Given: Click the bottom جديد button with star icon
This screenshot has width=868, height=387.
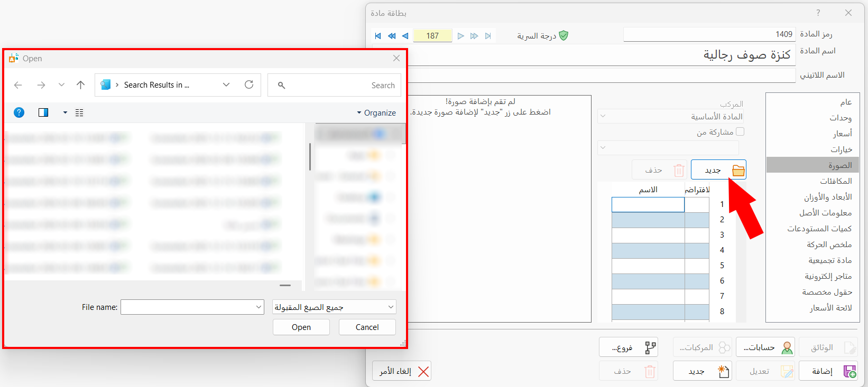Looking at the screenshot, I should pyautogui.click(x=703, y=371).
